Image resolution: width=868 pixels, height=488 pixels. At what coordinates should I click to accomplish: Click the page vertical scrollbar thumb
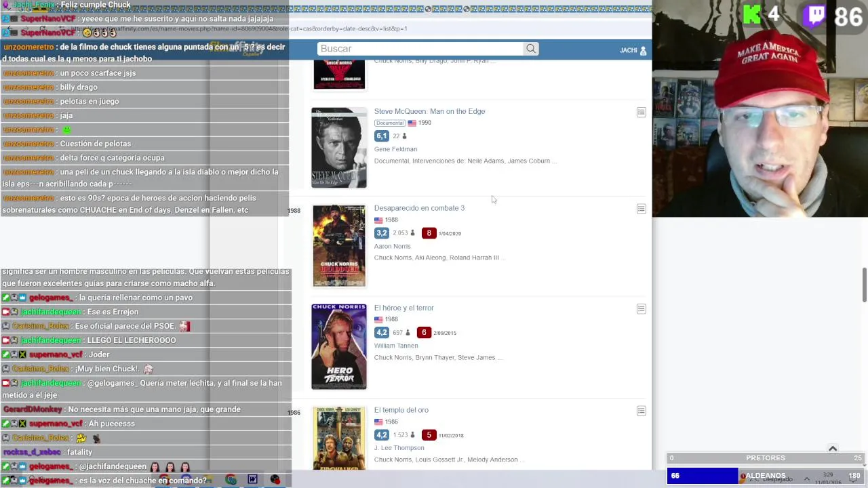pos(864,285)
